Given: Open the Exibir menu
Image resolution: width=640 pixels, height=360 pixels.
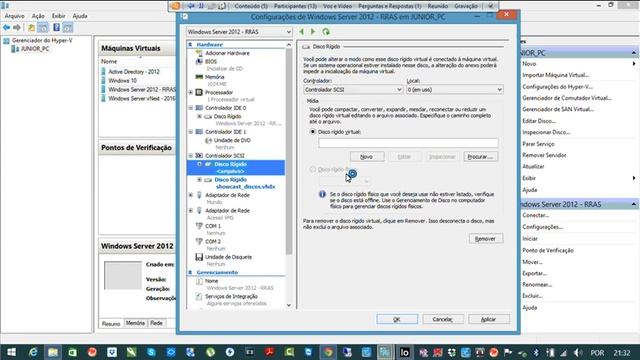Looking at the screenshot, I should click(58, 16).
